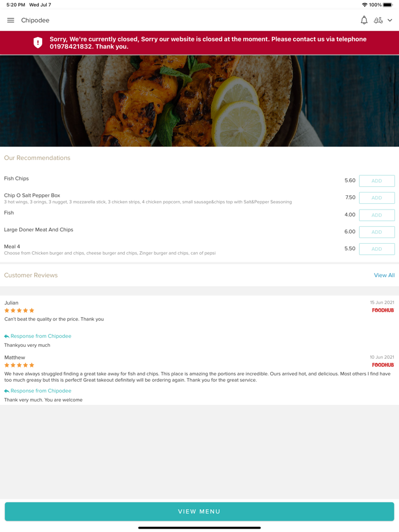399x532 pixels.
Task: Add Meal 4 to order
Action: (377, 249)
